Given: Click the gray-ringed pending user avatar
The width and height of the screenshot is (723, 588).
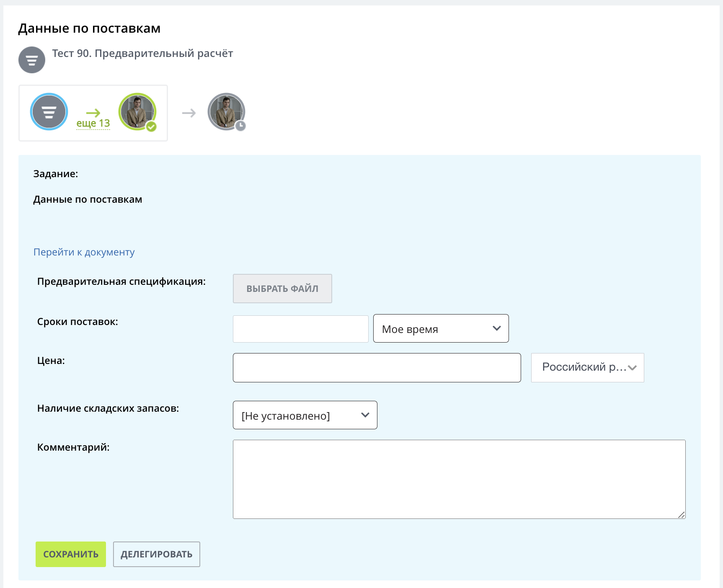Looking at the screenshot, I should tap(226, 111).
